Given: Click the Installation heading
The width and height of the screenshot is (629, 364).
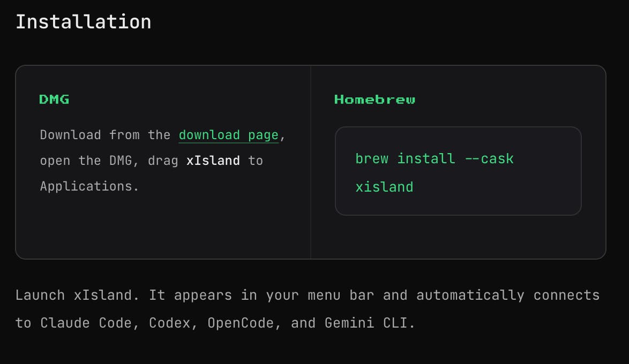Looking at the screenshot, I should (x=84, y=21).
